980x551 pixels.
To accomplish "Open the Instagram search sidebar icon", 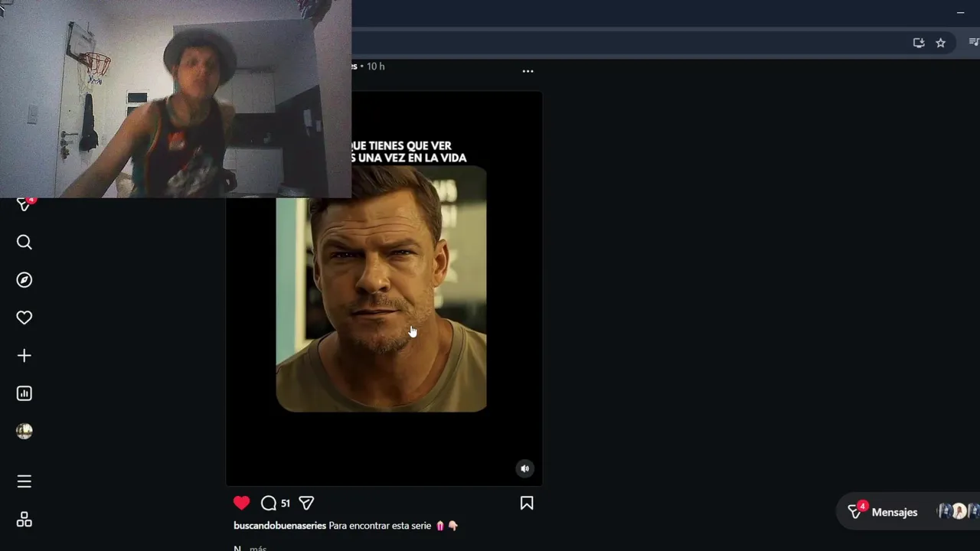I will coord(24,243).
